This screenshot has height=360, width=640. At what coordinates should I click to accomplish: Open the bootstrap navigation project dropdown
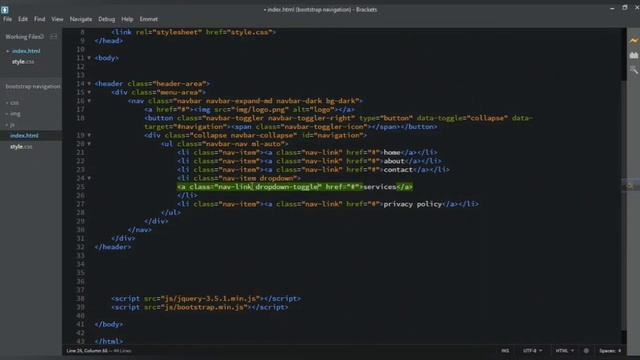pos(33,87)
